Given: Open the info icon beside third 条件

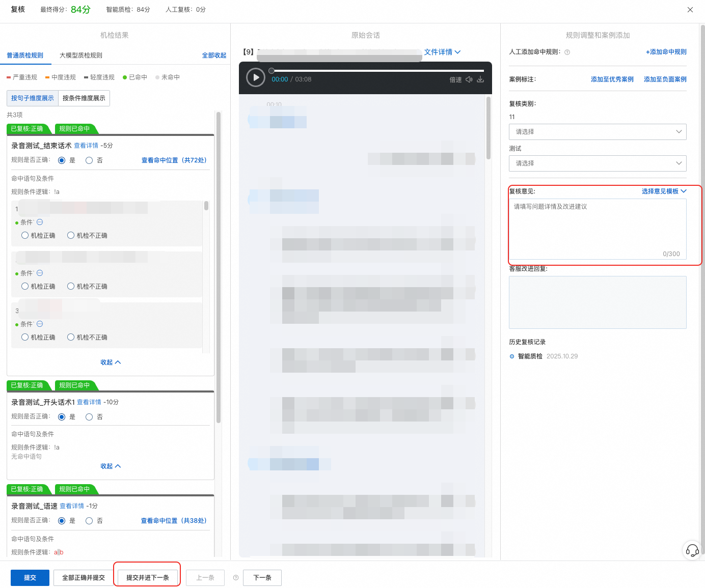Looking at the screenshot, I should (x=40, y=324).
